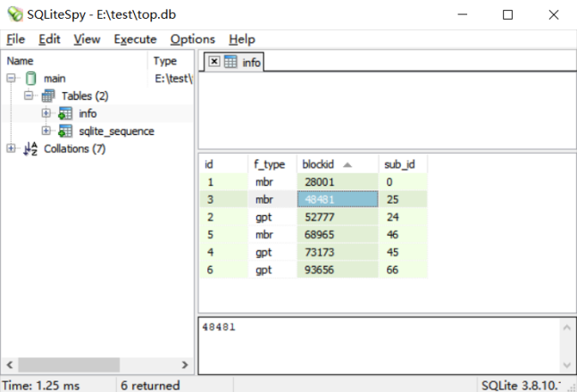
Task: Open the Execute menu
Action: 135,39
